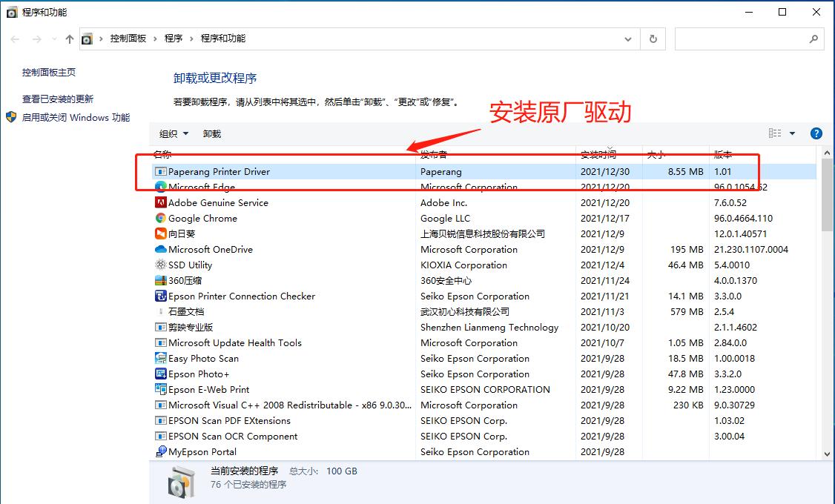Click the Epson Printer Connection Checker icon
835x504 pixels.
(159, 296)
